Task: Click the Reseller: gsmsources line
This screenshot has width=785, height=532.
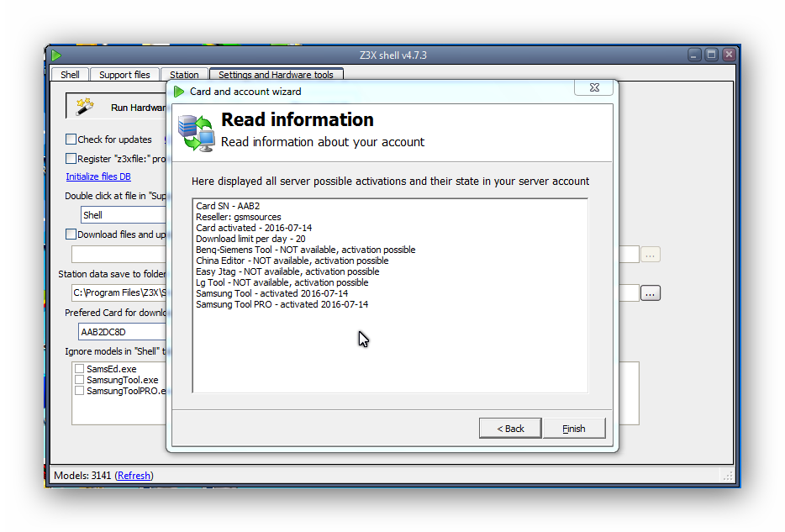Action: click(239, 217)
